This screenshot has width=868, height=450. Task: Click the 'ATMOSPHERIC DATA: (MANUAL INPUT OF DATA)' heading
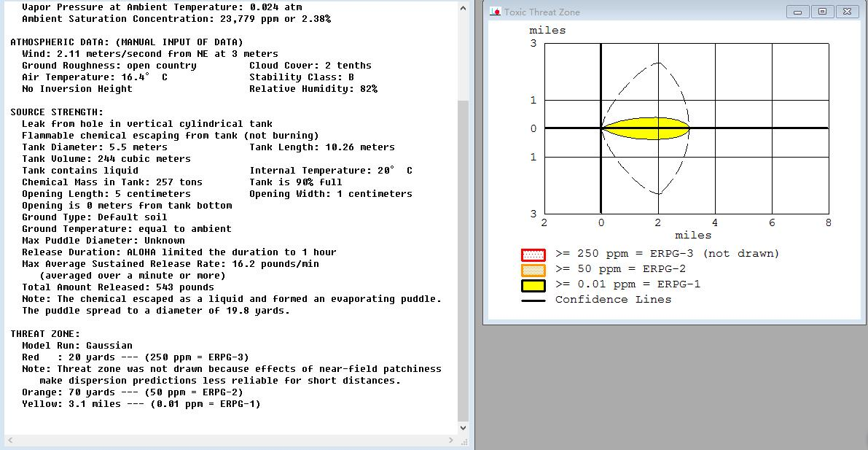point(127,42)
